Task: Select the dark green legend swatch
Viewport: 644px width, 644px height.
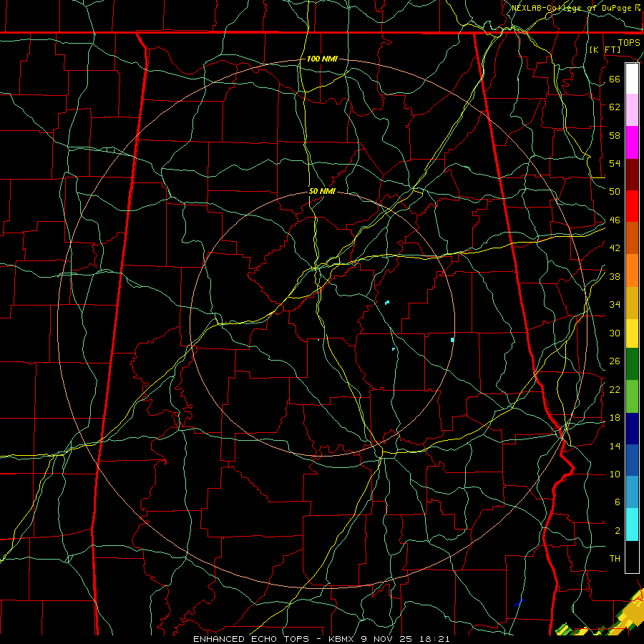Action: pos(632,364)
